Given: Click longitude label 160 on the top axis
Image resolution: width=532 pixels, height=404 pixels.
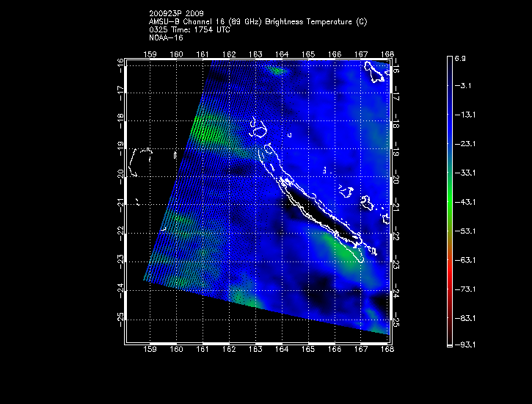Looking at the screenshot, I should point(176,54).
